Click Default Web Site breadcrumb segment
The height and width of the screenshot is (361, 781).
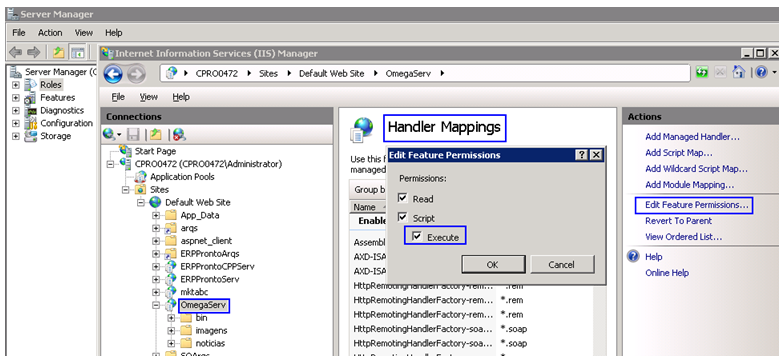(x=331, y=73)
